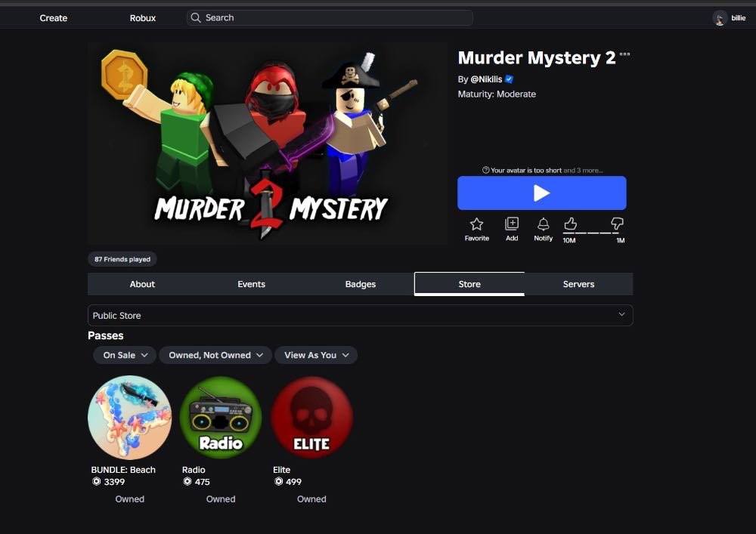Switch to the Events tab
Image resolution: width=756 pixels, height=534 pixels.
point(251,284)
